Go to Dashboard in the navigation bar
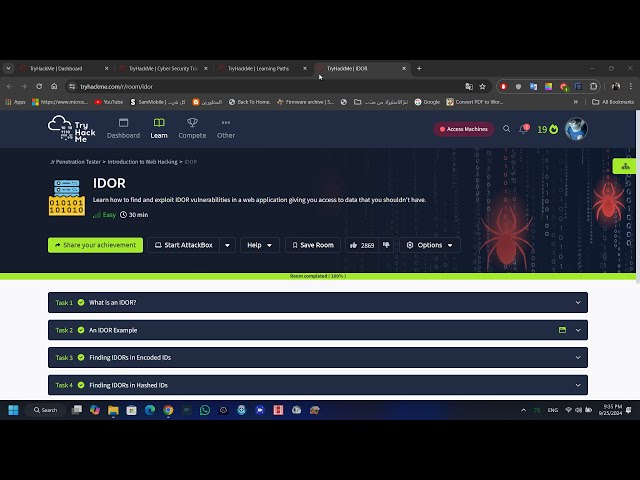This screenshot has height=480, width=640. click(123, 129)
